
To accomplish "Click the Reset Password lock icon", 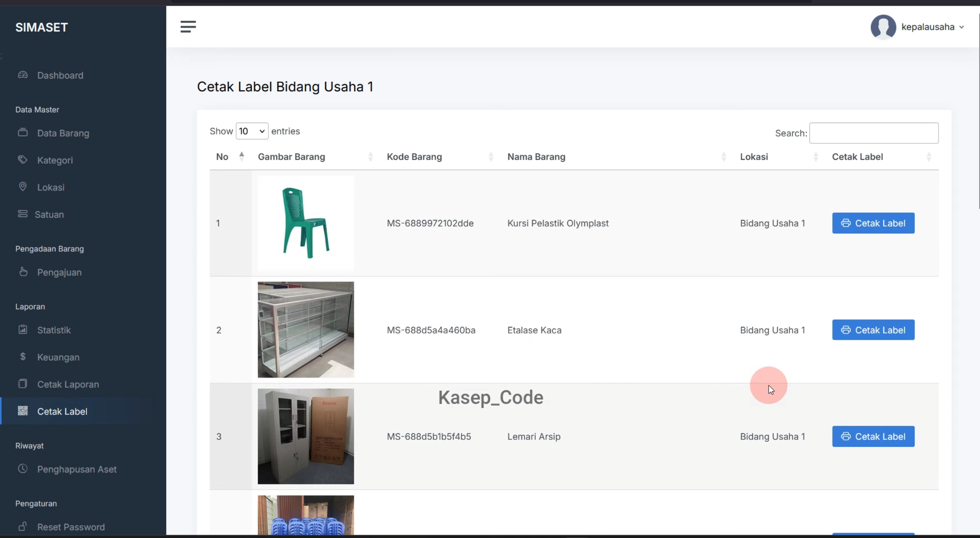I will pos(23,527).
